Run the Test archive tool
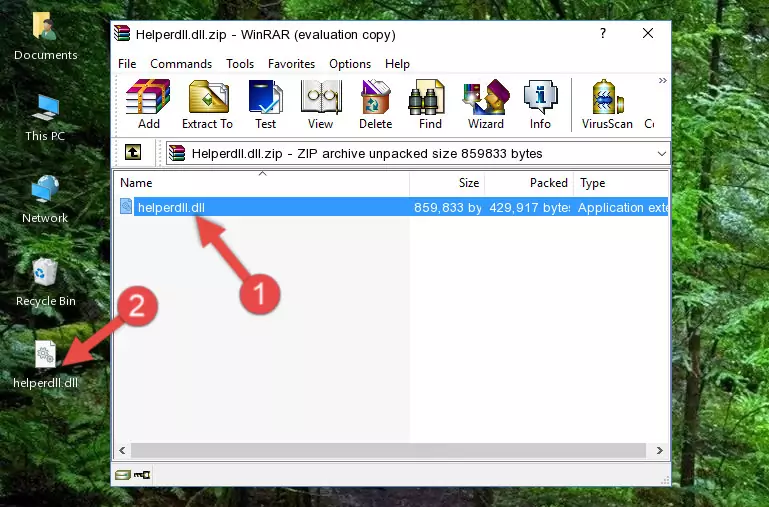 (265, 104)
